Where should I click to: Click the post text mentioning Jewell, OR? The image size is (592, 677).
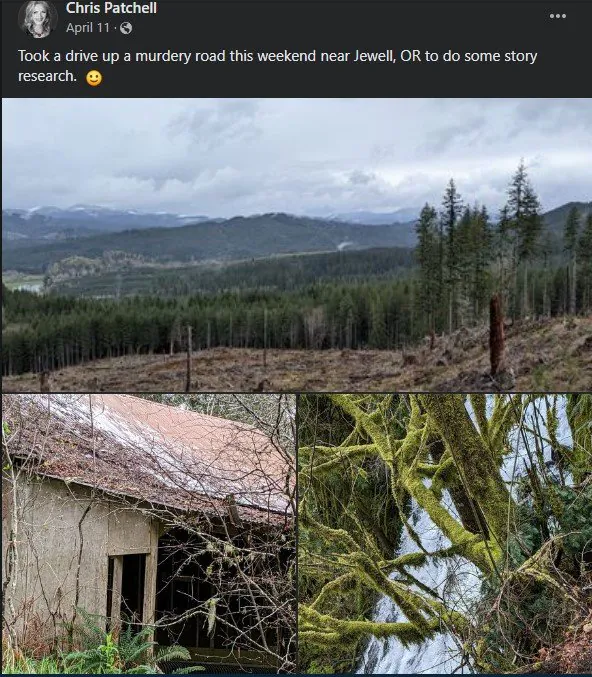(x=277, y=66)
